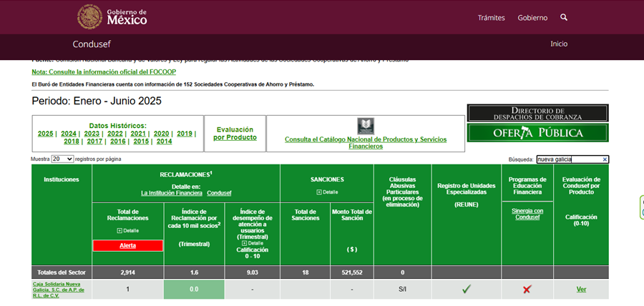Click the Gobierno de México logo
The width and height of the screenshot is (644, 306).
coord(112,17)
